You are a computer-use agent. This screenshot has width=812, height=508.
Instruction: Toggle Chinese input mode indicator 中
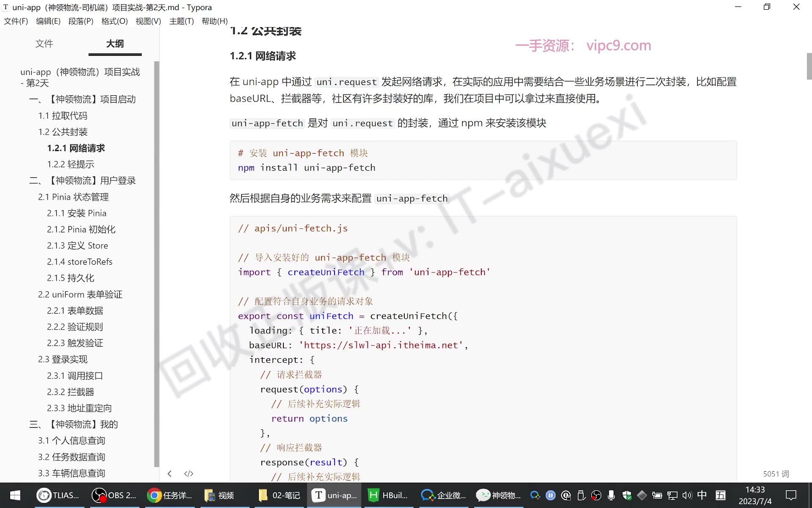point(702,495)
